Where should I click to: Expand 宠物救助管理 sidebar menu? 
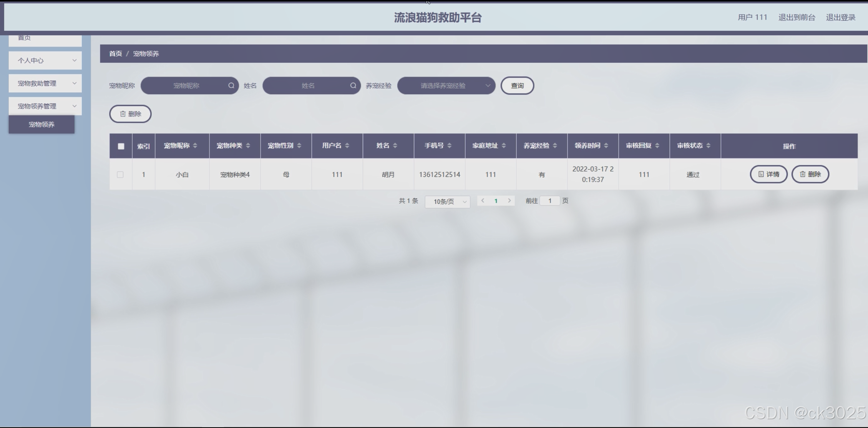pos(45,83)
